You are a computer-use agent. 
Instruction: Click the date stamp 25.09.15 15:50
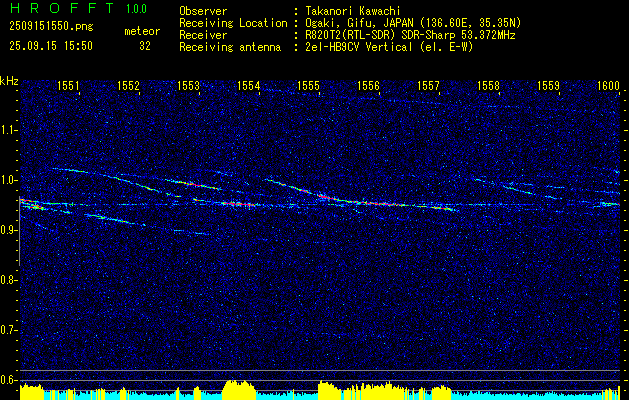51,46
